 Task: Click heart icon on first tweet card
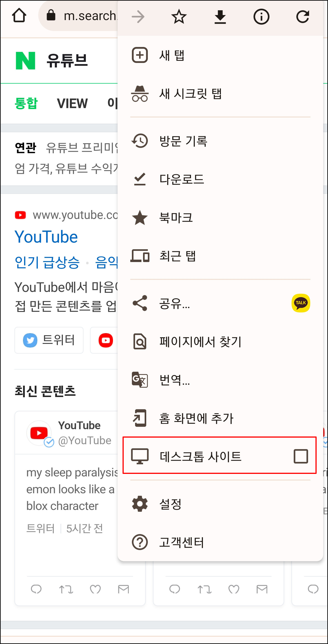pos(95,589)
